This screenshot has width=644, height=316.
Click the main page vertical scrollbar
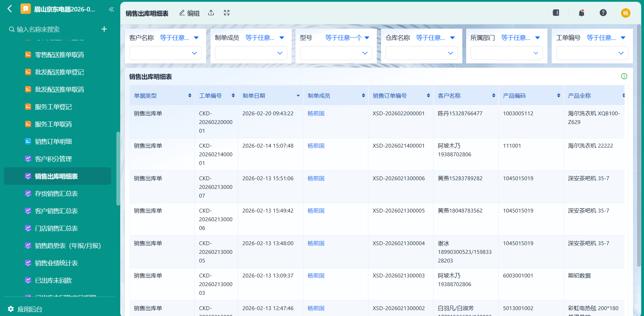pos(639,146)
